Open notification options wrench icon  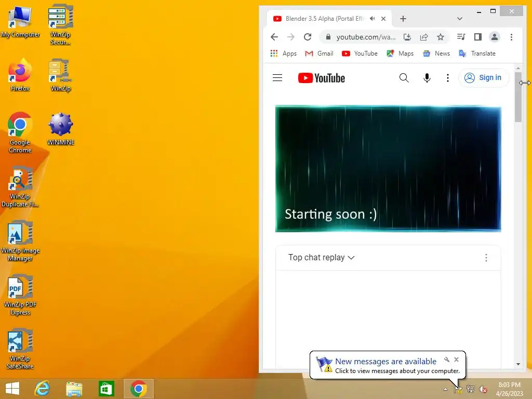tap(447, 360)
